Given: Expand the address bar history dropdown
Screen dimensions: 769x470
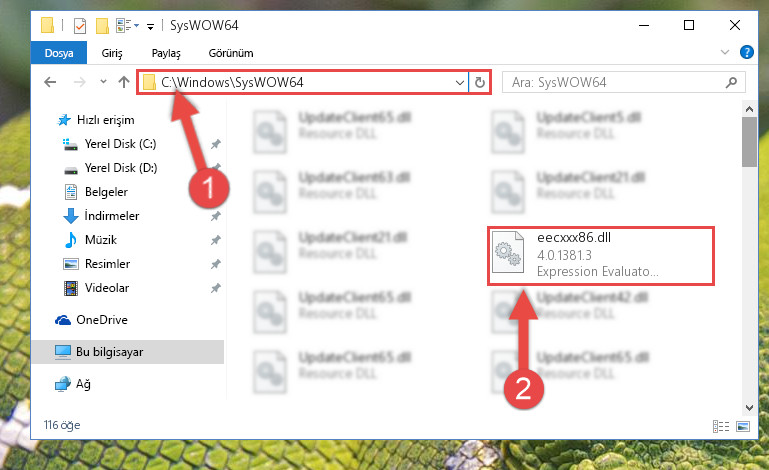Looking at the screenshot, I should 460,82.
